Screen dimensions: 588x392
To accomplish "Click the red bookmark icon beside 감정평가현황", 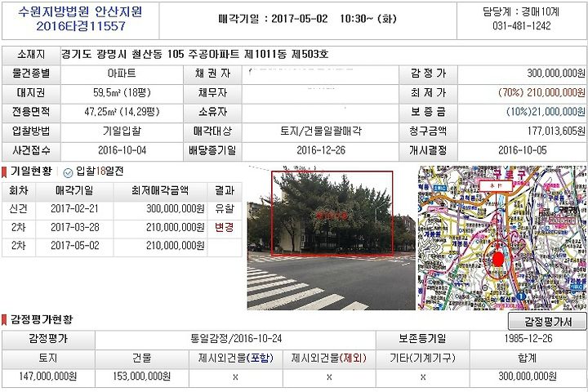I will pos(4,320).
